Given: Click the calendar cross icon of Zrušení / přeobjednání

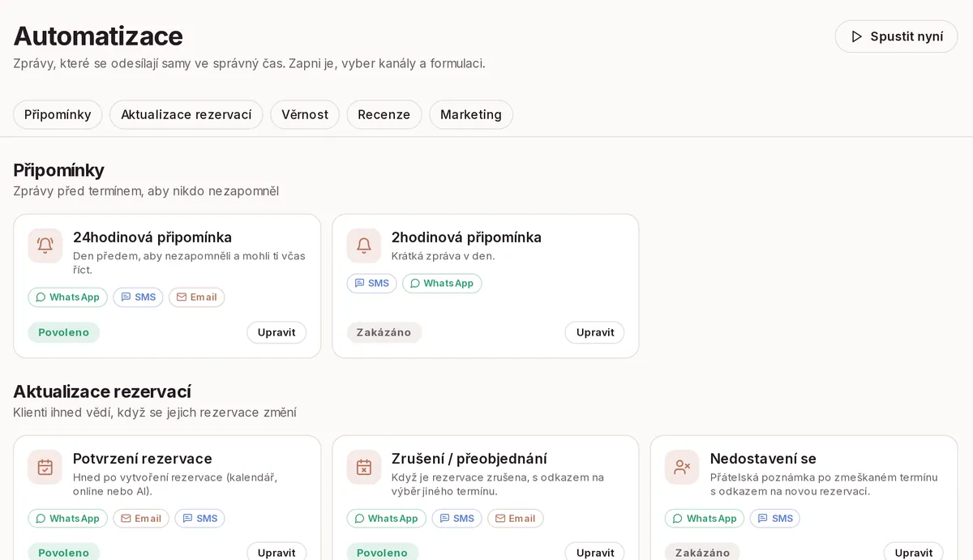Looking at the screenshot, I should pyautogui.click(x=364, y=467).
